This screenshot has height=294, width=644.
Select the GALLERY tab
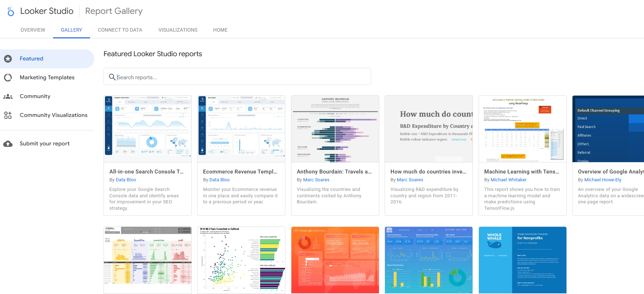(x=72, y=30)
